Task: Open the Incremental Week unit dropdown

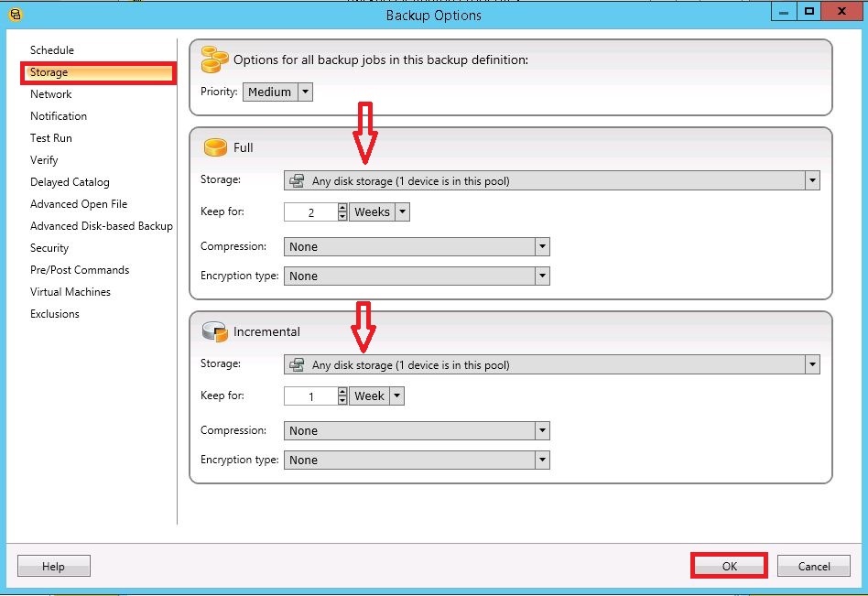Action: point(396,396)
